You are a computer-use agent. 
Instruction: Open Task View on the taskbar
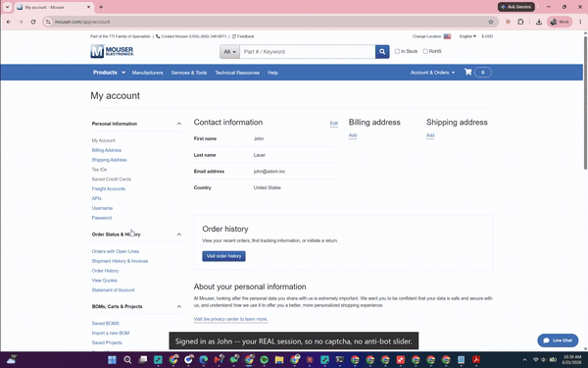click(x=143, y=360)
